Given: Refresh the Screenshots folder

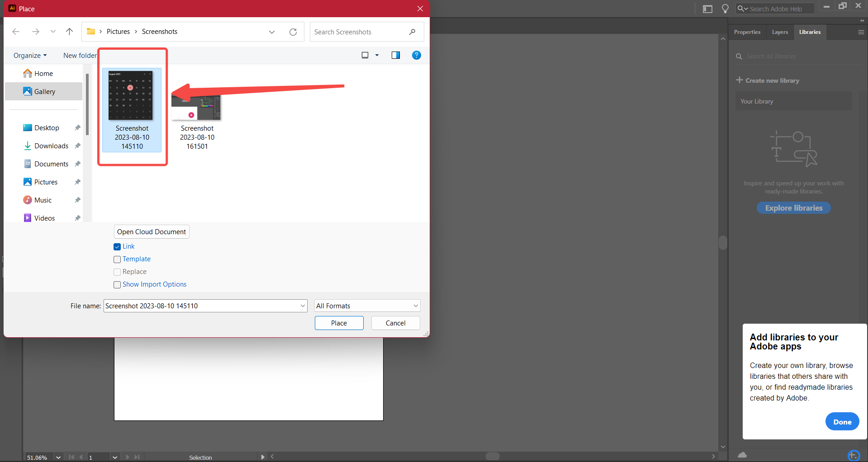Looking at the screenshot, I should click(x=293, y=32).
